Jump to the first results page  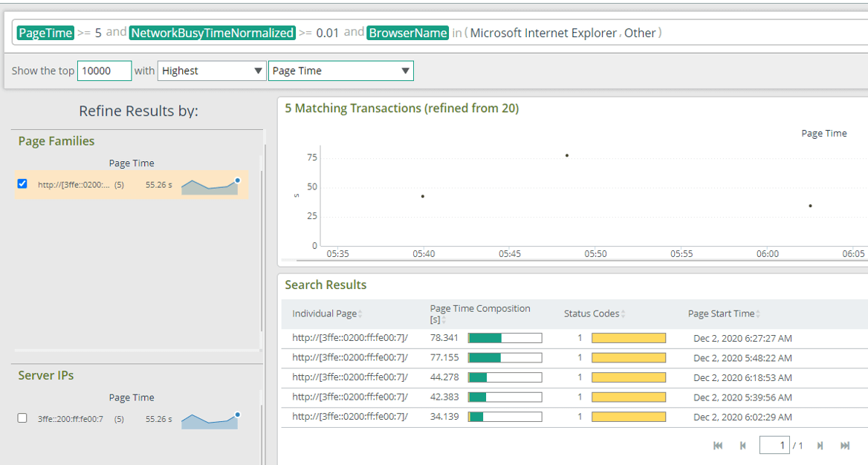pos(717,445)
